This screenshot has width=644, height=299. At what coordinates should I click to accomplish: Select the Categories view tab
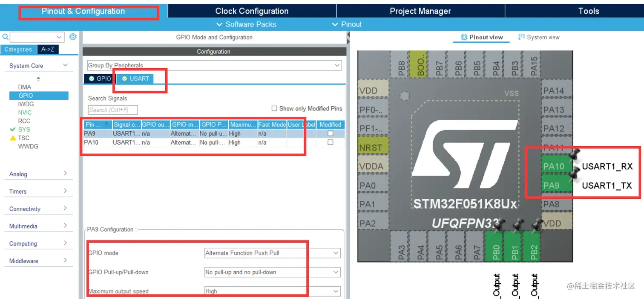18,49
